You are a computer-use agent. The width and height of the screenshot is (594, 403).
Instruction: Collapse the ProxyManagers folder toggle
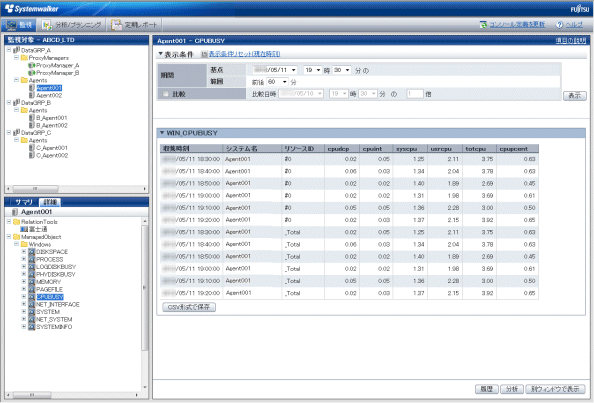16,58
